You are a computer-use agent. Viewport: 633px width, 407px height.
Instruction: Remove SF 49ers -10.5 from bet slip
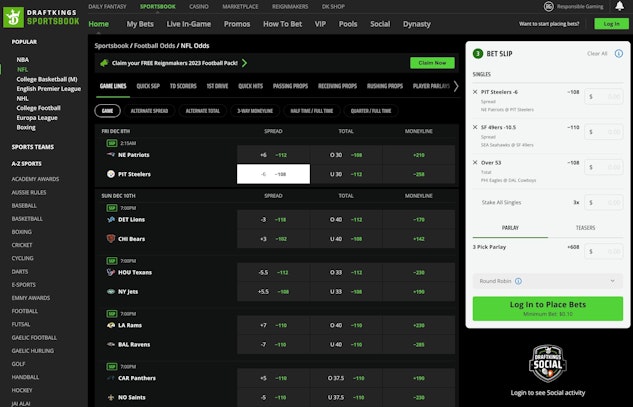click(475, 127)
